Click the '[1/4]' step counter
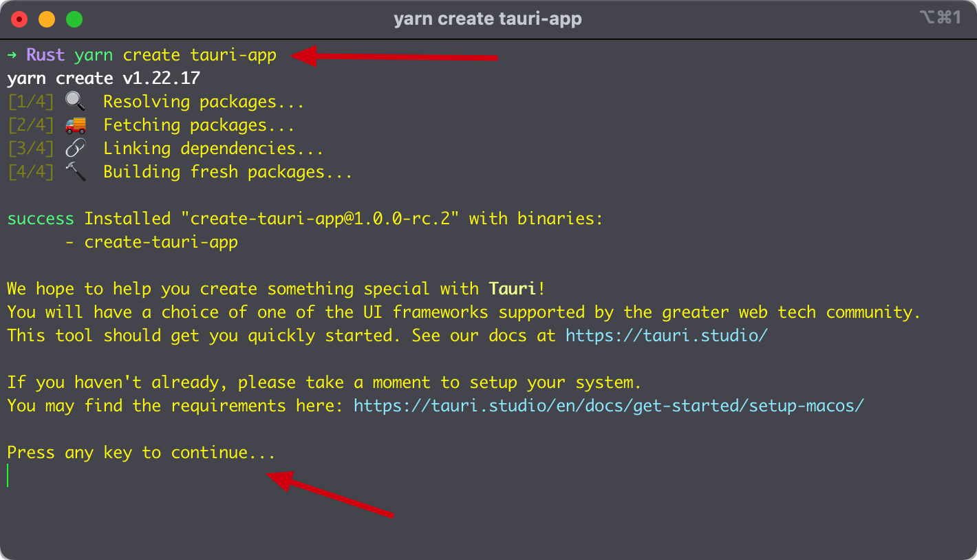 coord(31,102)
